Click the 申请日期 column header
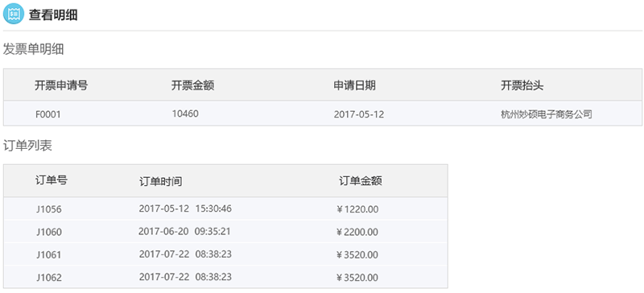This screenshot has width=644, height=293. [354, 85]
